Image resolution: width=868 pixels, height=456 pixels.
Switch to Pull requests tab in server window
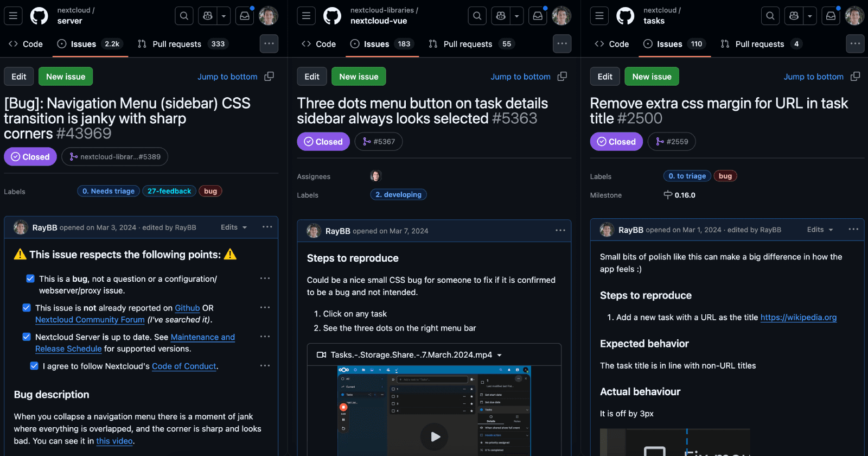pos(182,43)
